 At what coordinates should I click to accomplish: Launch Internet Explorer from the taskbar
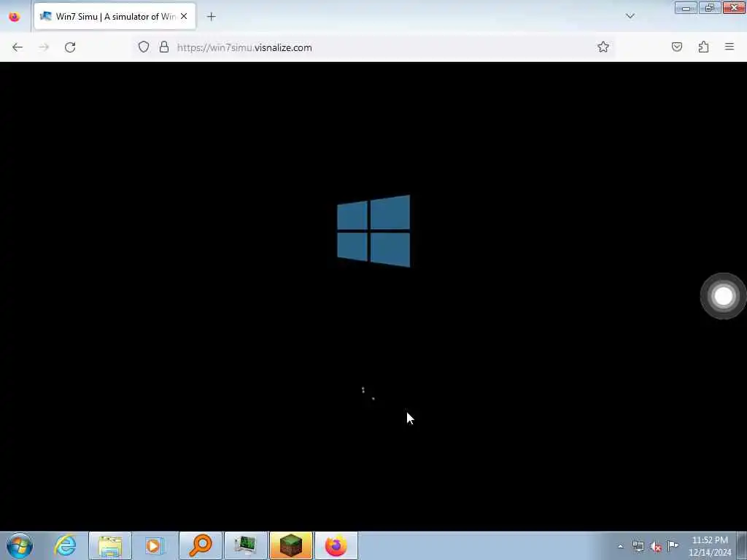(x=65, y=545)
